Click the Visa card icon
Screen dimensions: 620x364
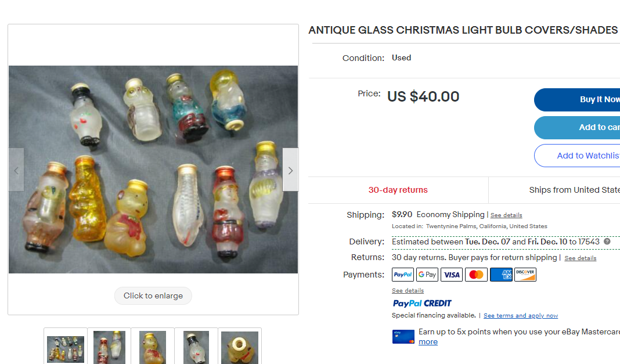452,275
